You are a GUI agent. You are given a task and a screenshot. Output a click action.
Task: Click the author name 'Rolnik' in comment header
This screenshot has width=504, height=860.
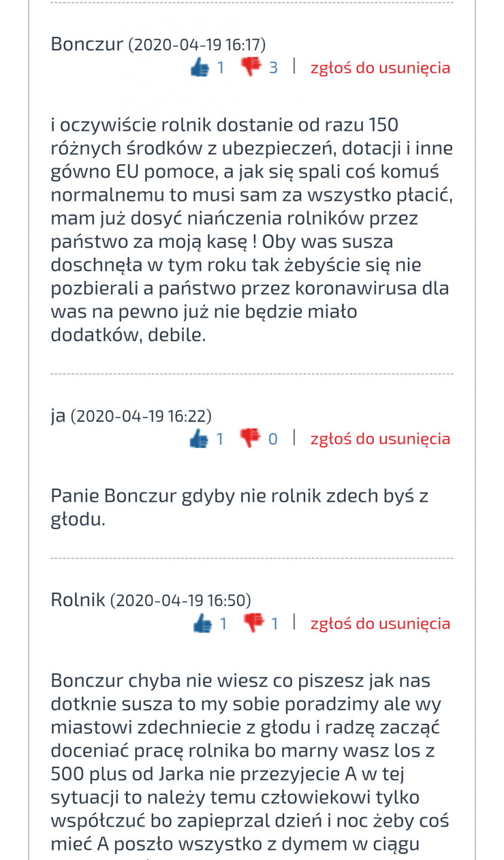(x=78, y=600)
